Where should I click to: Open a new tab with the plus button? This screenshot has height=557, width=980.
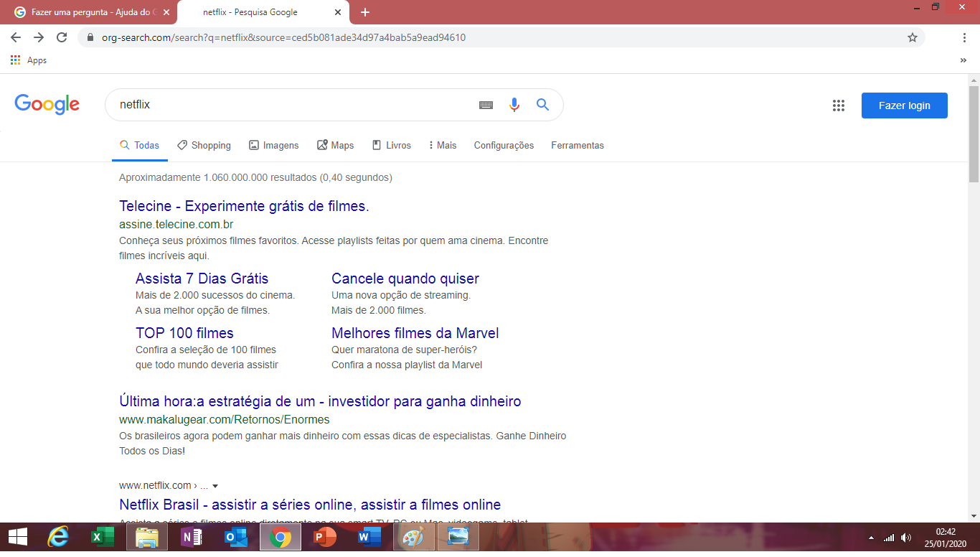[x=365, y=12]
